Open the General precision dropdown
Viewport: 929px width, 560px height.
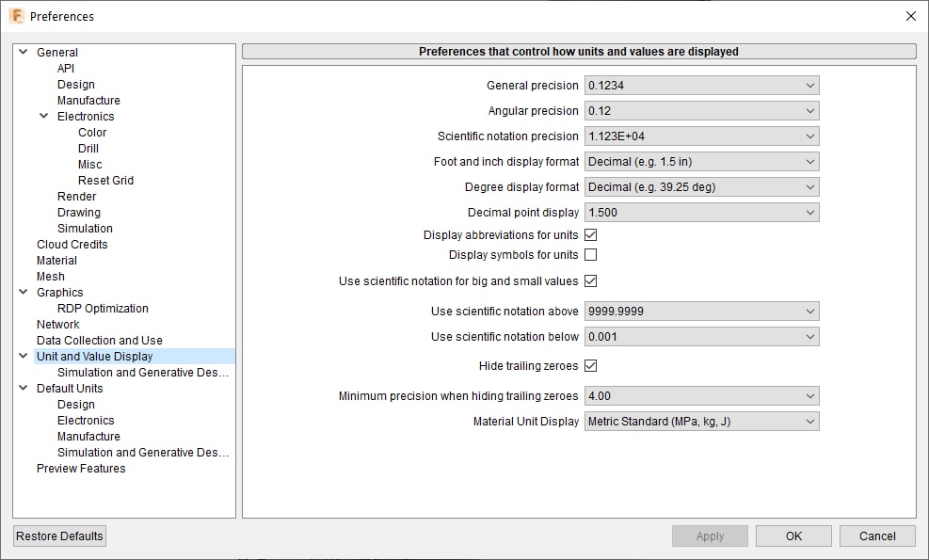click(x=701, y=86)
